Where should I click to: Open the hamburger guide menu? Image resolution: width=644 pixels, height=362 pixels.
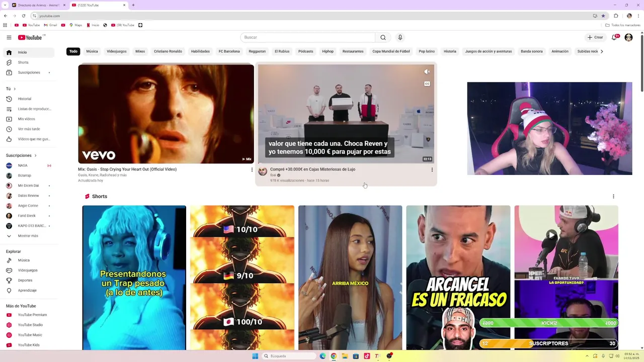pyautogui.click(x=9, y=37)
